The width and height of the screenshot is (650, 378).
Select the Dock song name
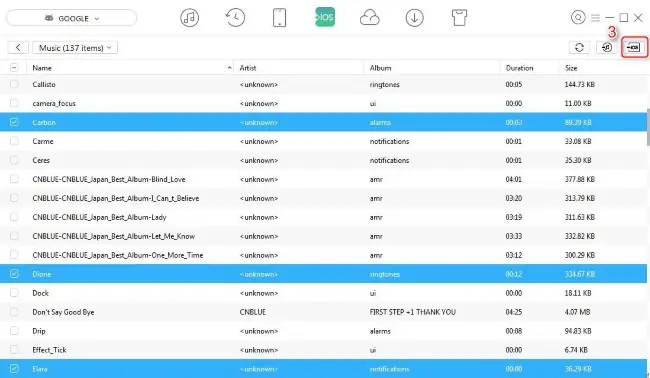41,293
